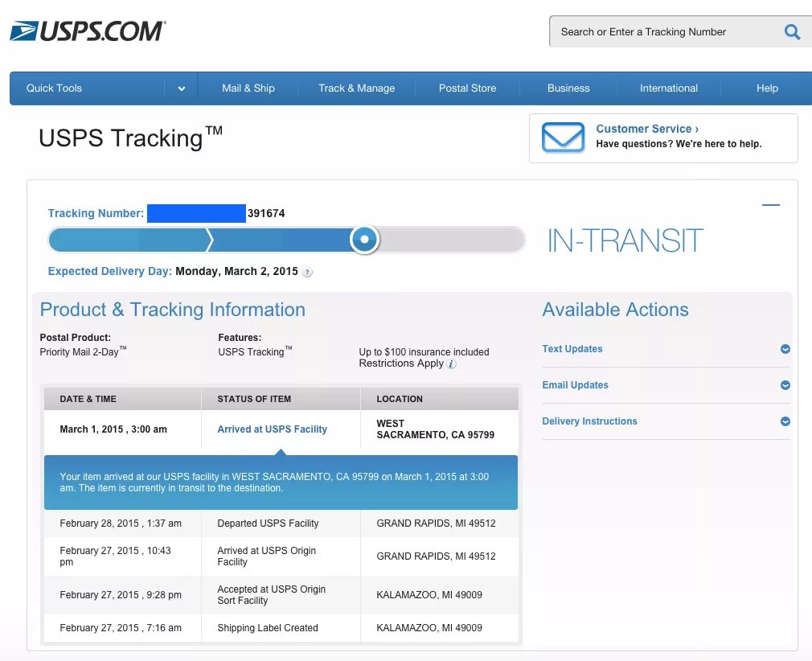This screenshot has height=661, width=812.
Task: Click the Shipping Label Created status
Action: pos(267,628)
